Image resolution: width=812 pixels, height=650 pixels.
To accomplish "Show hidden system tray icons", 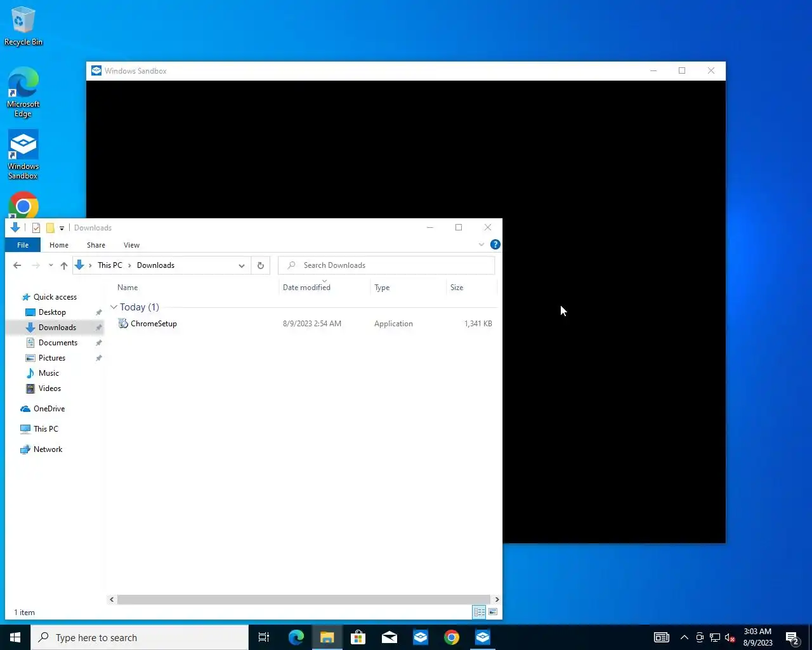I will (x=684, y=637).
